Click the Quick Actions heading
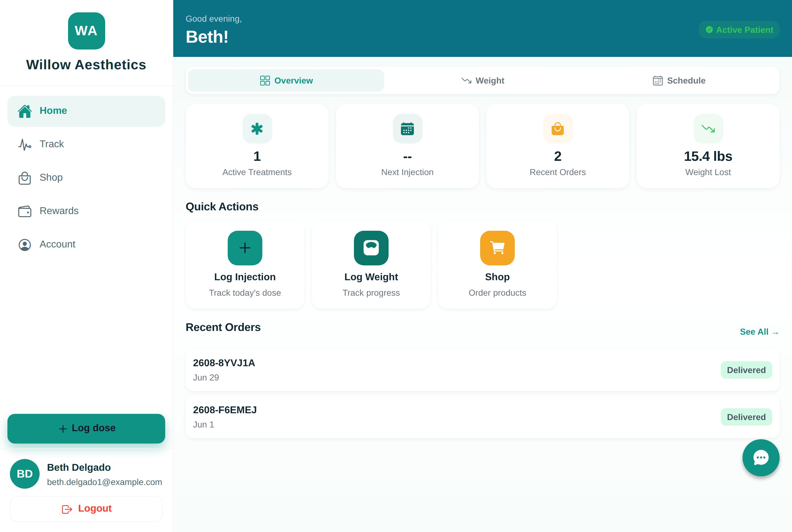Screen dimensions: 792x532 click(222, 207)
